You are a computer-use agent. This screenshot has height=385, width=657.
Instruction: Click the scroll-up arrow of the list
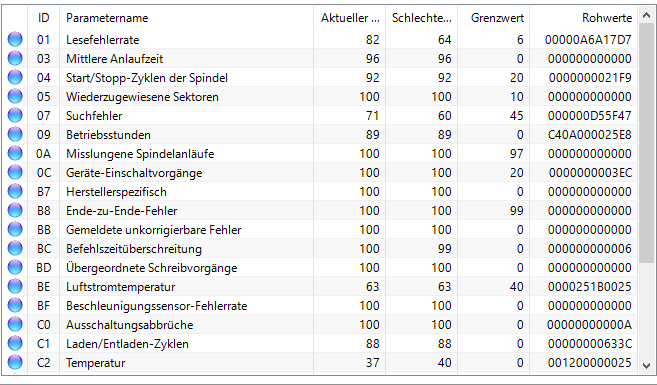[647, 16]
